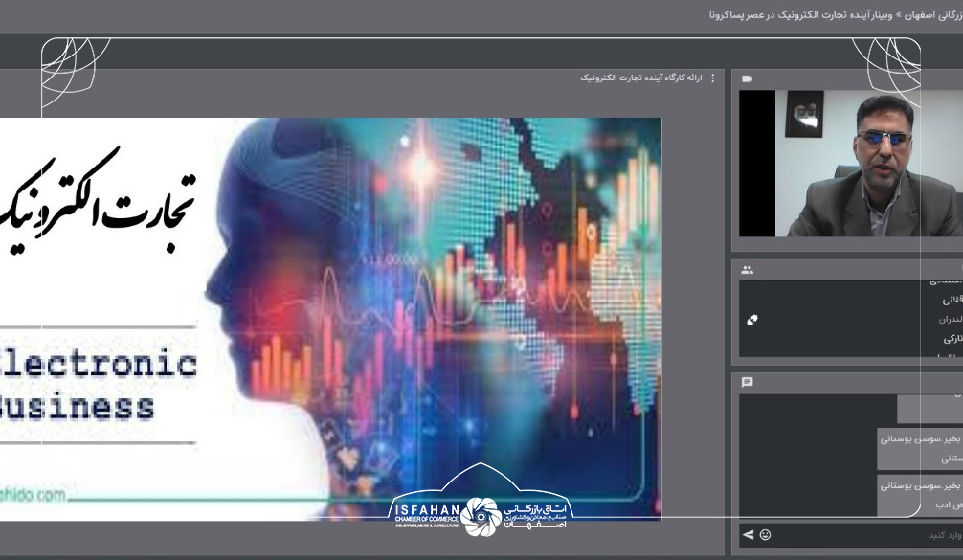Click the pod title 'ارائه کارگاه آینده تجارت الکترونیک'

pos(641,78)
